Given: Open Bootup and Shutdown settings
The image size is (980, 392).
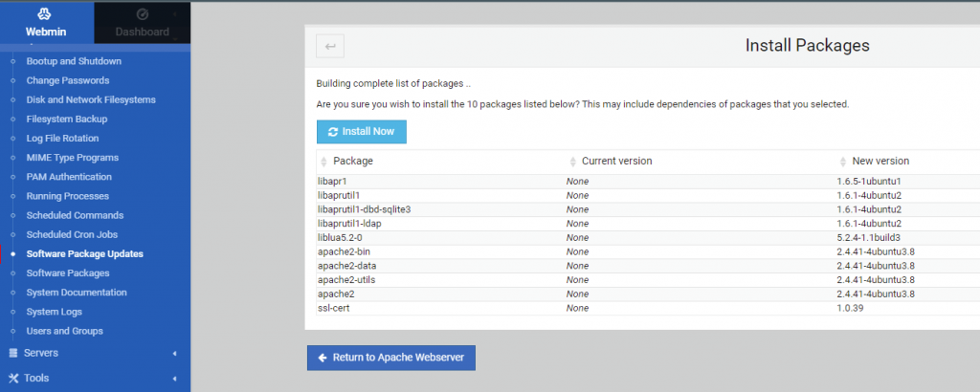Looking at the screenshot, I should tap(74, 61).
